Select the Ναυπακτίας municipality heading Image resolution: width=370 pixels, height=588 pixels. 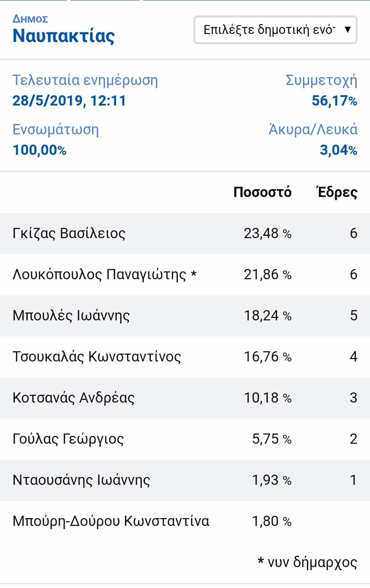[63, 36]
